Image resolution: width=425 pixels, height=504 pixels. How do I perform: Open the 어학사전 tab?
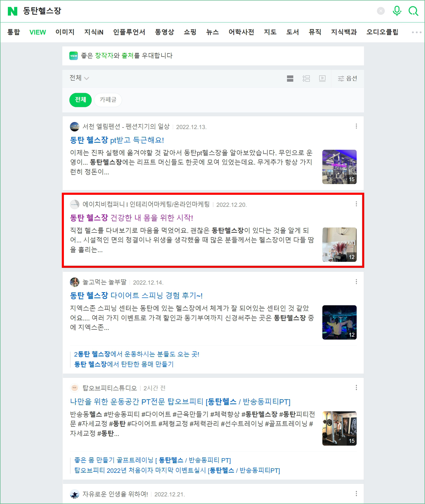pyautogui.click(x=241, y=32)
